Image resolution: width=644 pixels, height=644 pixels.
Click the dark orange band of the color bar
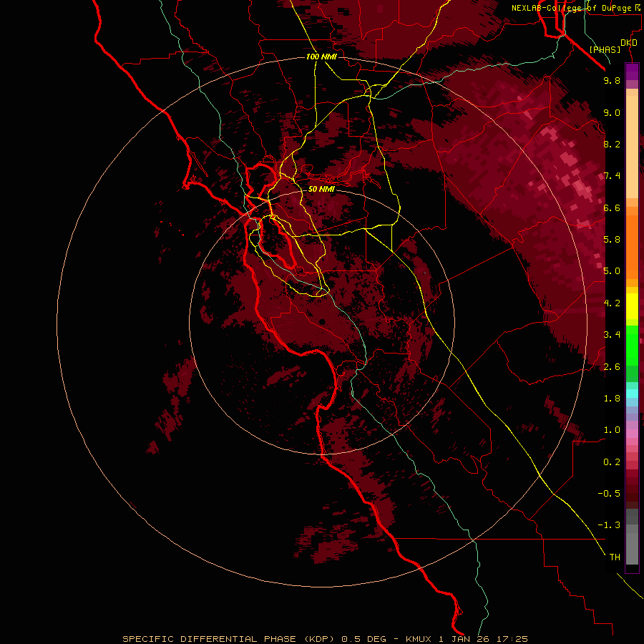632,248
